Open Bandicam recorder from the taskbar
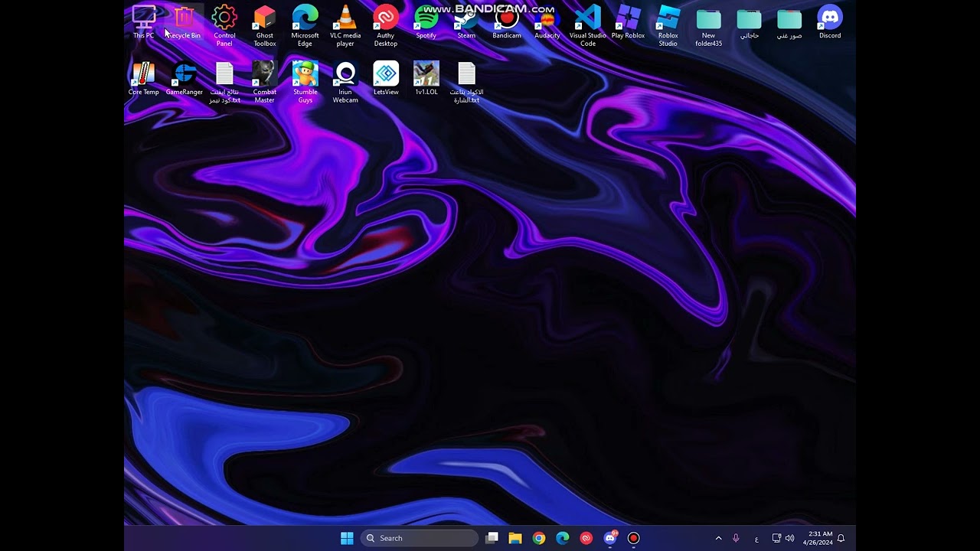Screen dimensions: 980x551 coord(633,538)
